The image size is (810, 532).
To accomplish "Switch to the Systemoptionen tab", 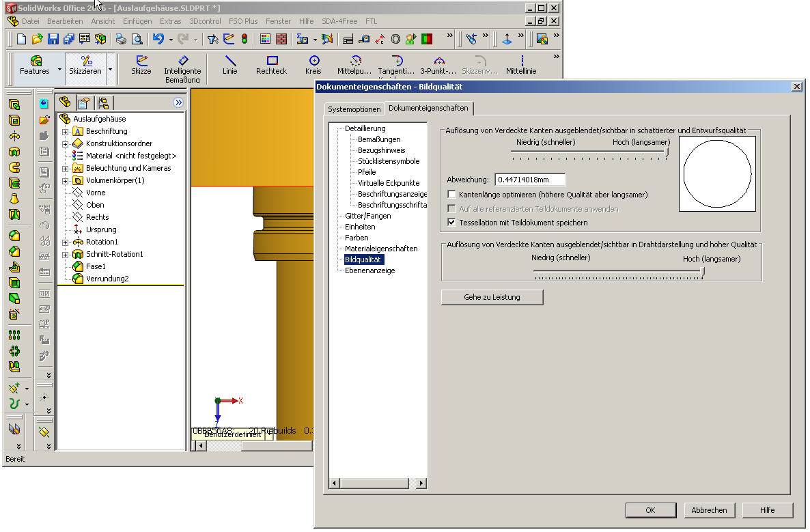I will pyautogui.click(x=354, y=109).
